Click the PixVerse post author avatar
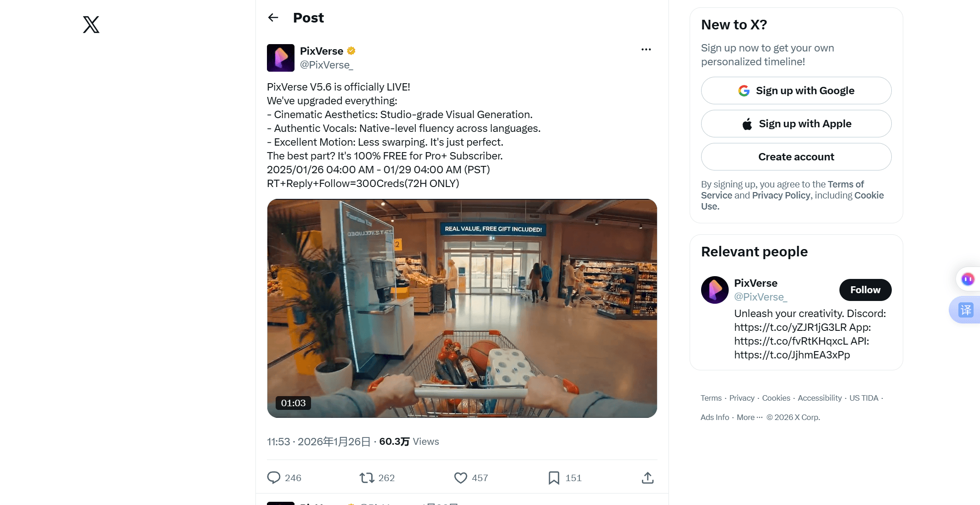This screenshot has width=980, height=505. tap(281, 58)
